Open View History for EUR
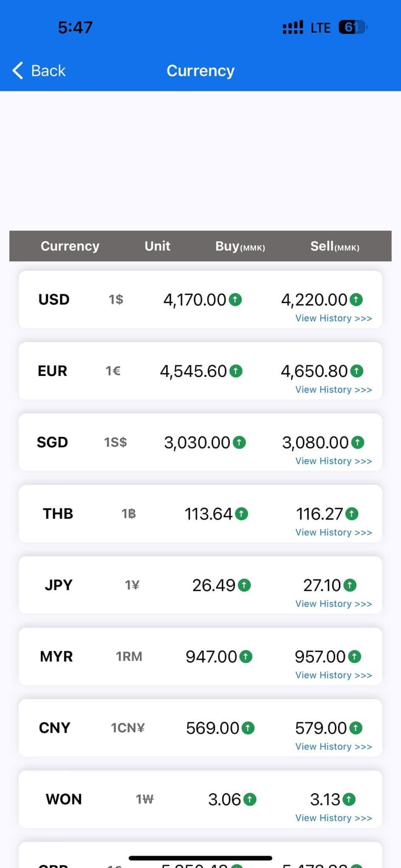The image size is (401, 868). coord(334,389)
